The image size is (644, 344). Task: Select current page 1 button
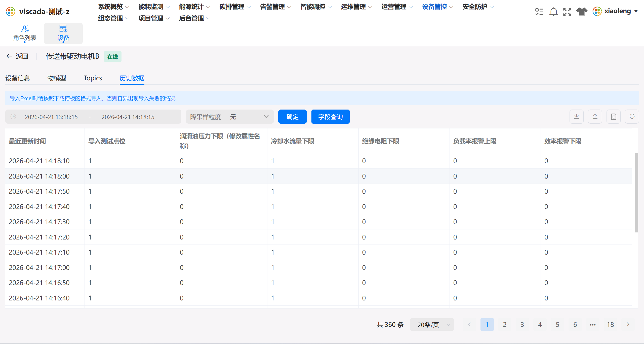pyautogui.click(x=487, y=325)
